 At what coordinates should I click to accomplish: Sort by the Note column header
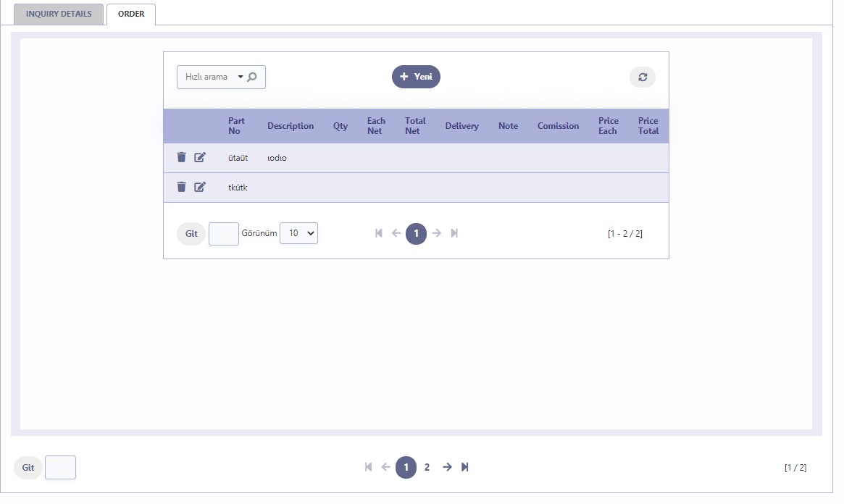tap(508, 126)
